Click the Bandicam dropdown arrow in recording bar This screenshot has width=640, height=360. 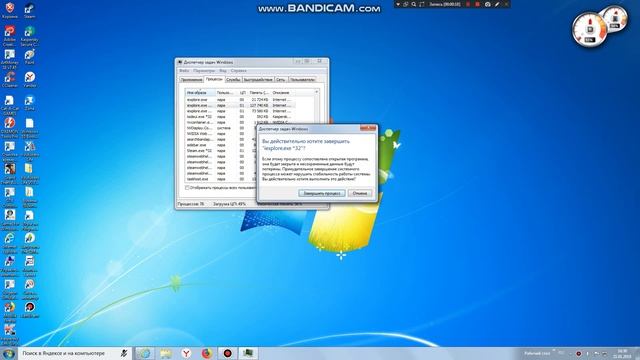click(x=398, y=4)
